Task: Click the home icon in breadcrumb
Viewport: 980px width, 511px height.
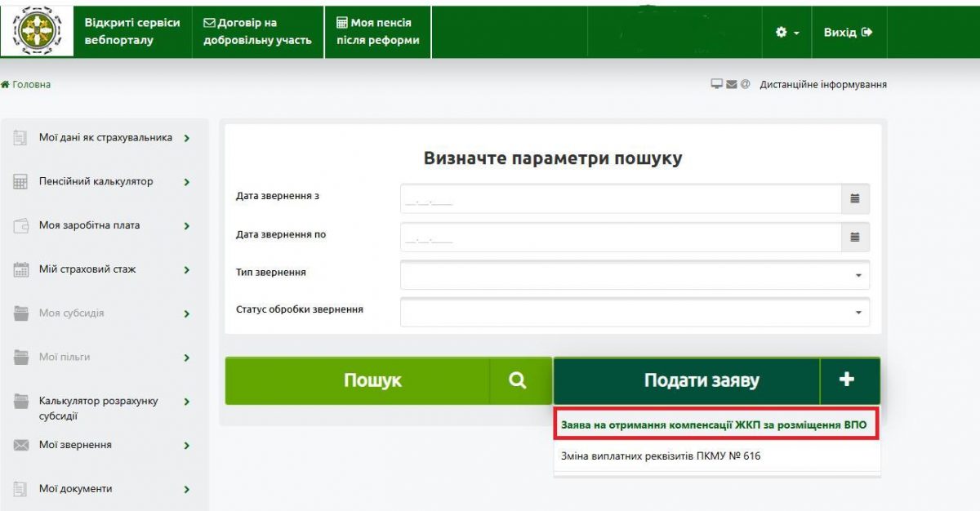Action: click(x=5, y=84)
